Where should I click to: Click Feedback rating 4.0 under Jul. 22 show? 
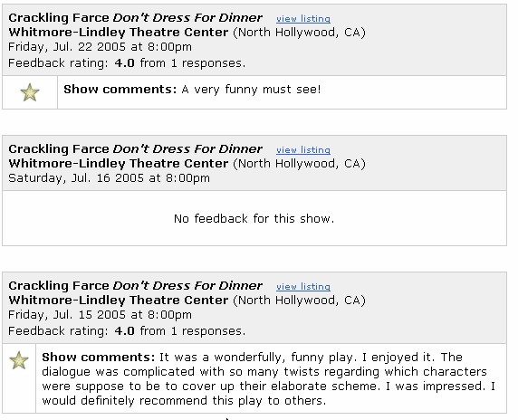pyautogui.click(x=127, y=62)
